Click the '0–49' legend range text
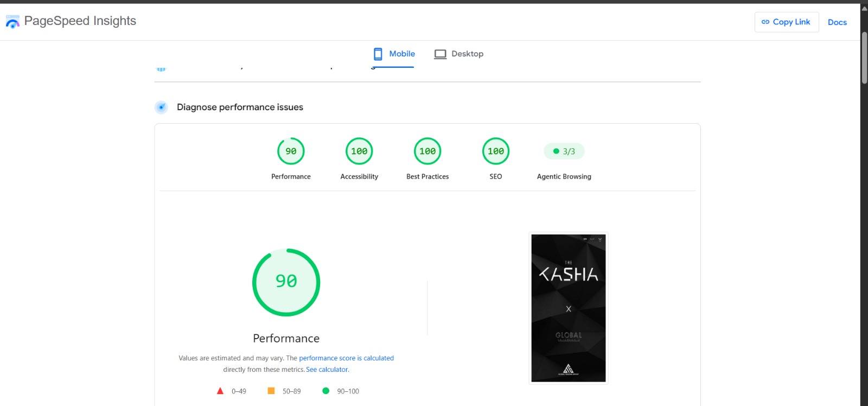This screenshot has height=406, width=868. [x=239, y=391]
